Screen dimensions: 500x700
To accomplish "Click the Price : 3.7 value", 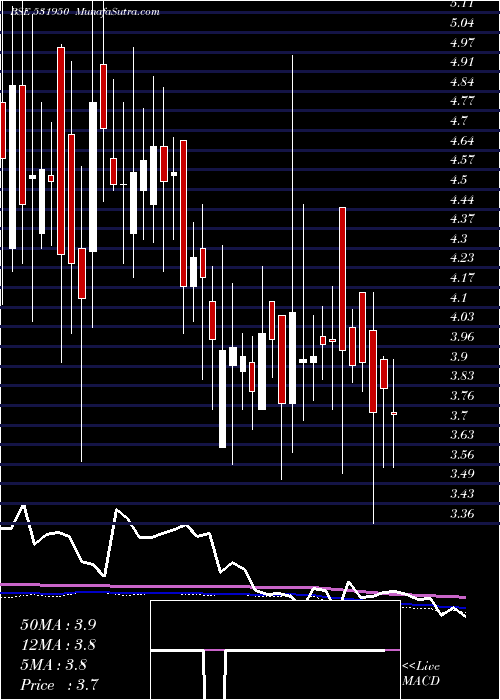I will point(59,684).
